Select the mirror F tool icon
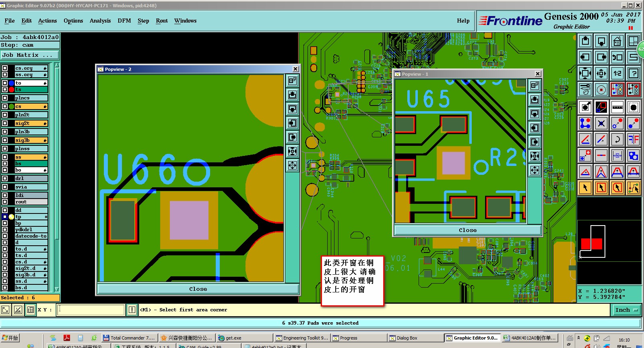Image resolution: width=644 pixels, height=348 pixels. [634, 139]
